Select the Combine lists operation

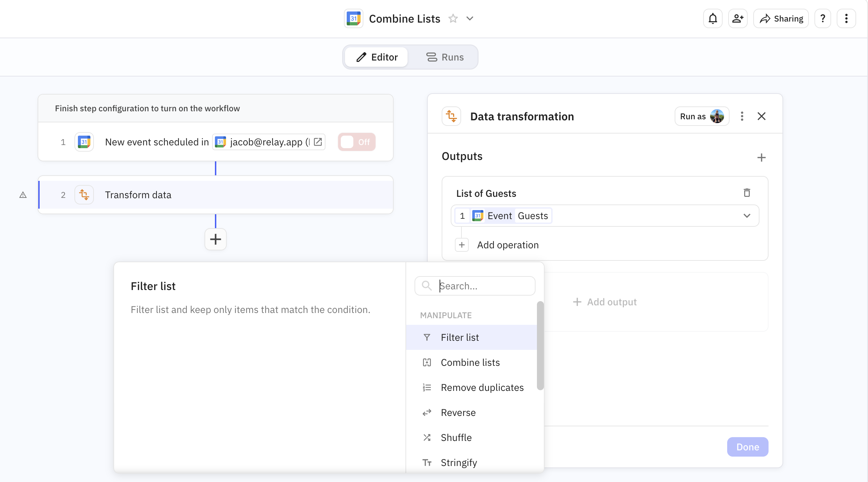pyautogui.click(x=470, y=362)
